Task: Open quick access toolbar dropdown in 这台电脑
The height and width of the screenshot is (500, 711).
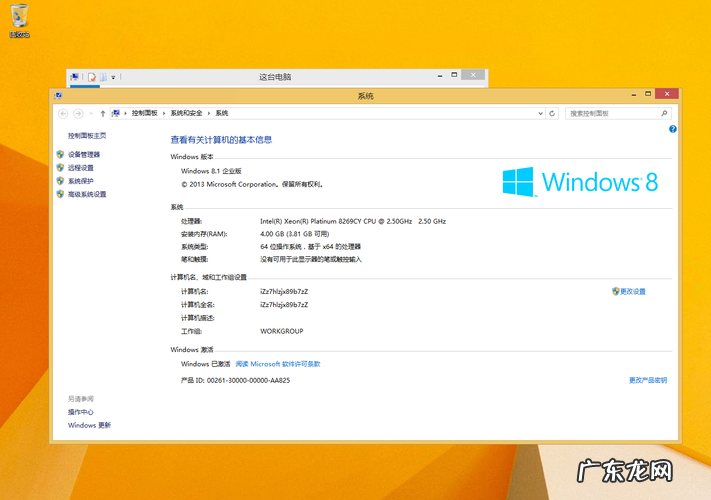Action: 113,78
